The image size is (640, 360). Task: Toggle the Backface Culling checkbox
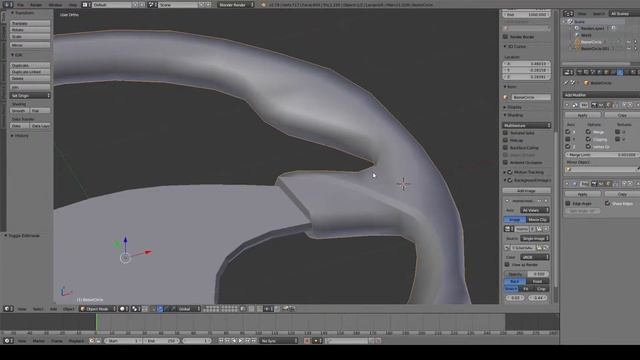pyautogui.click(x=505, y=147)
